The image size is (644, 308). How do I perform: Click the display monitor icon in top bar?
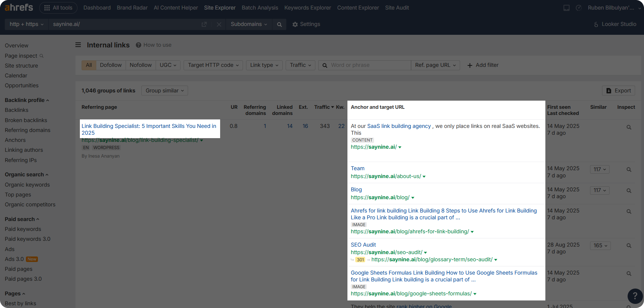[567, 8]
